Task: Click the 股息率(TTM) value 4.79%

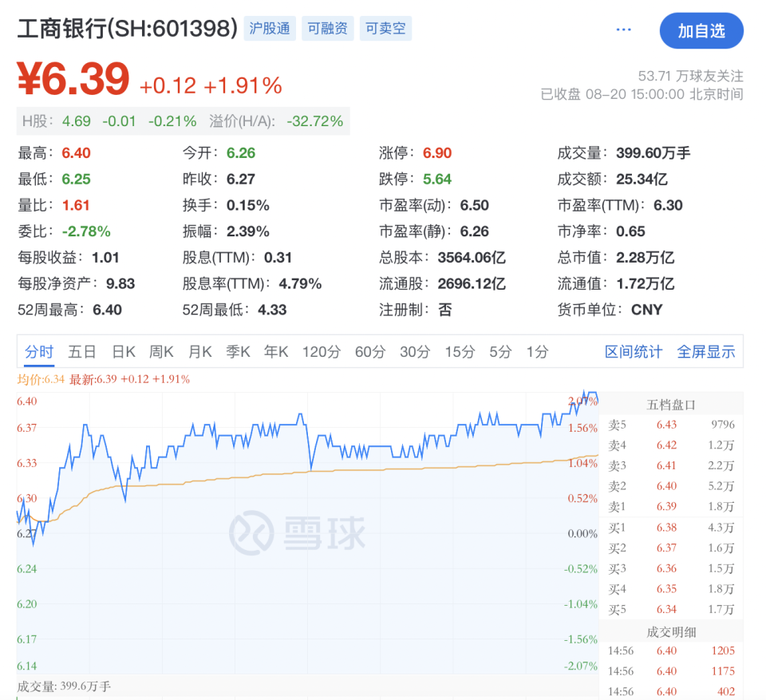Action: tap(300, 283)
